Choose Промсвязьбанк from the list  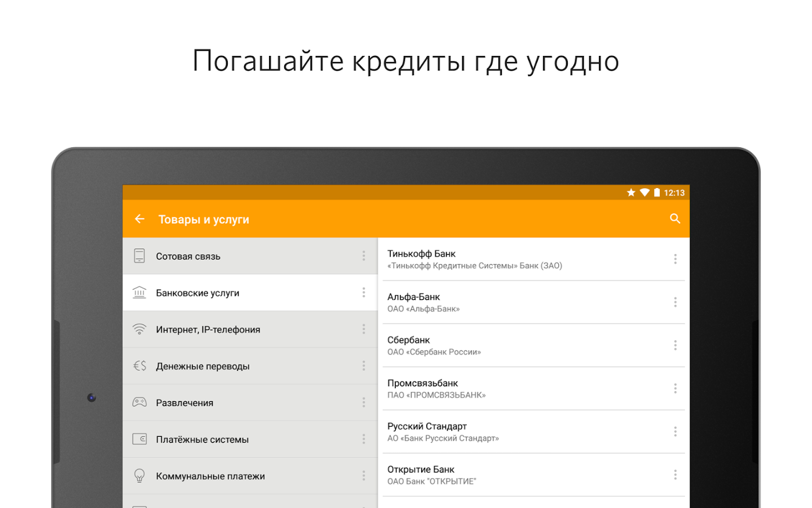pyautogui.click(x=533, y=388)
